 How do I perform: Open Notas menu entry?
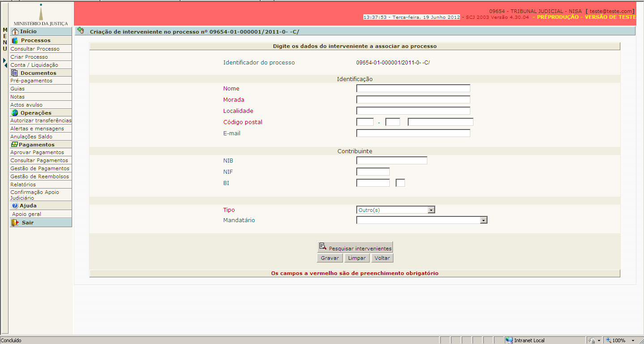coord(17,97)
